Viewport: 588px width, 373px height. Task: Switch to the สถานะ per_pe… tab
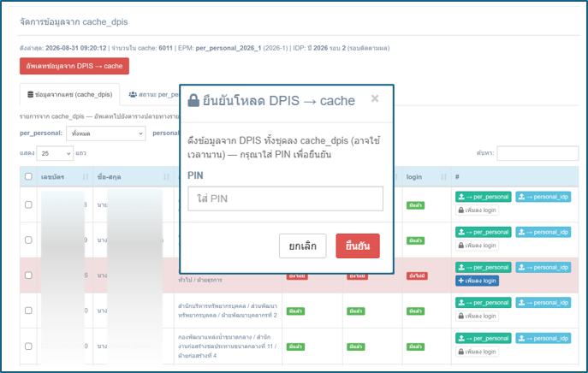[153, 94]
